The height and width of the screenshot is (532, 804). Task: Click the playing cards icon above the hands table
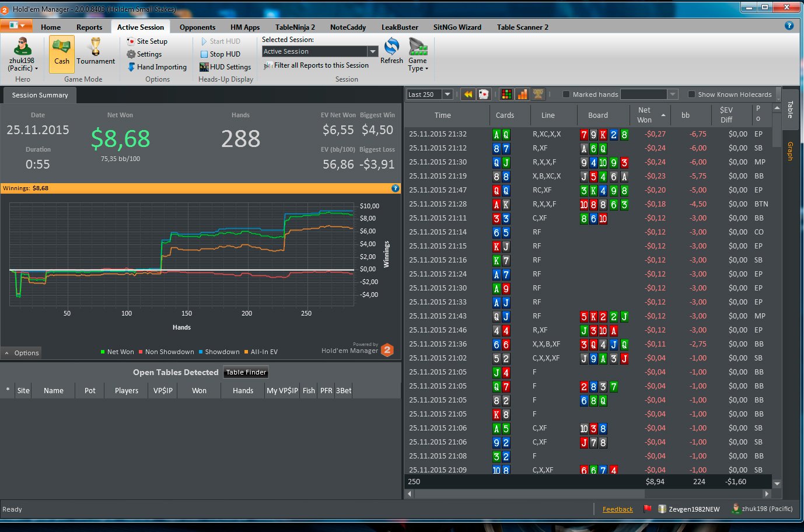pos(484,94)
